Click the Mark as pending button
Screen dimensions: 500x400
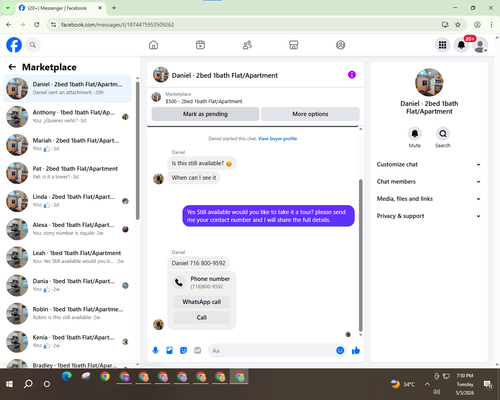[x=205, y=114]
